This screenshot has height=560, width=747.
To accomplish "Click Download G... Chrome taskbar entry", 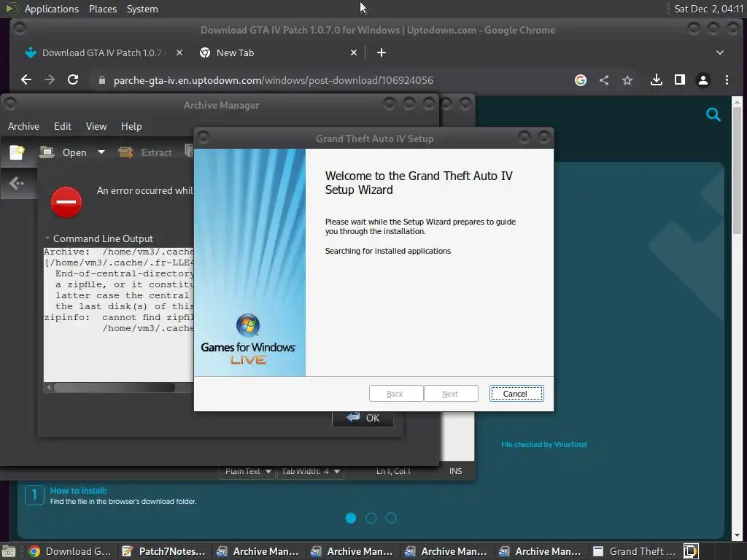I will (x=69, y=551).
